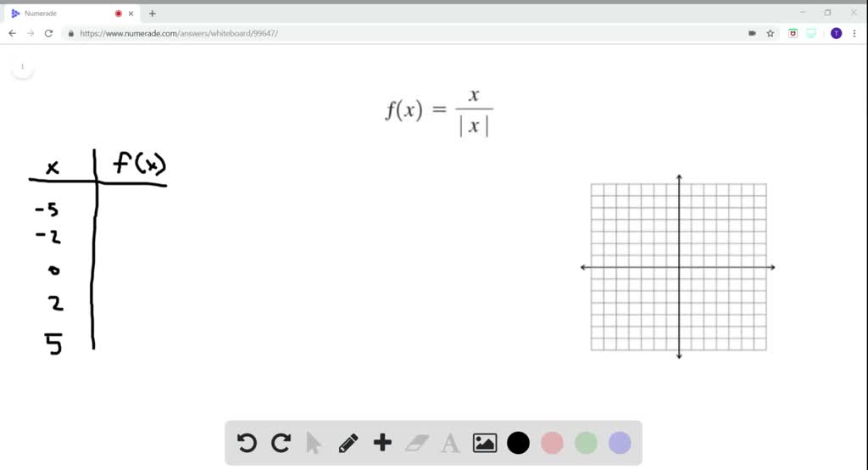
Task: Insert an image with the picture tool
Action: point(484,443)
